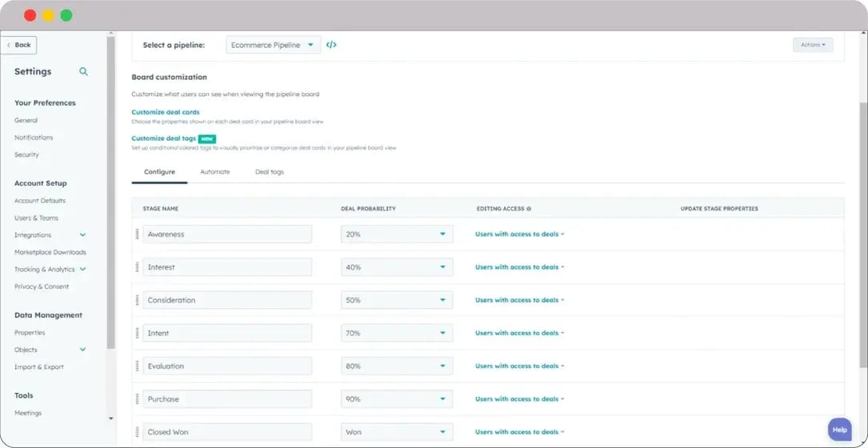Open Users & Teams settings
The image size is (868, 448).
point(36,218)
